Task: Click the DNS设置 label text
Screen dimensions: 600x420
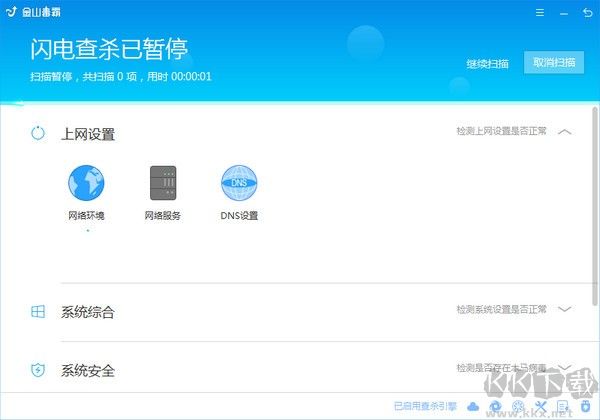Action: pos(239,215)
